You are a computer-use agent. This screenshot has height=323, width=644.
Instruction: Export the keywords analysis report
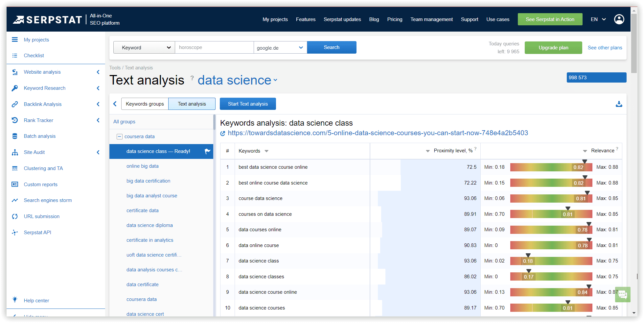click(x=619, y=104)
